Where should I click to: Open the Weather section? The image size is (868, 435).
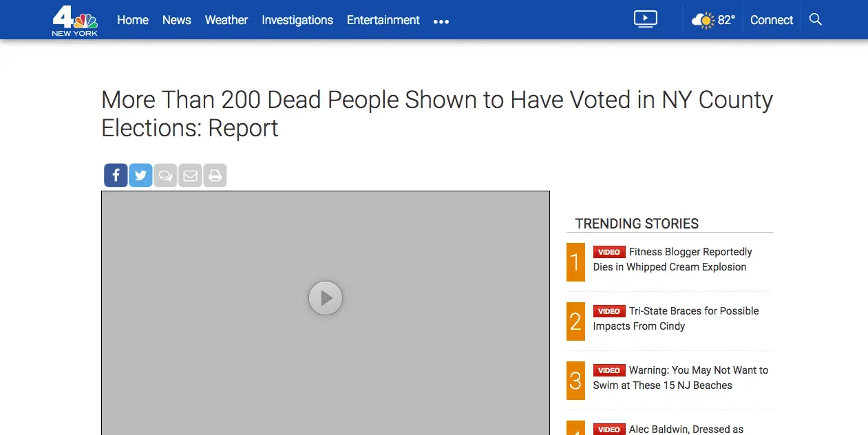(x=226, y=20)
